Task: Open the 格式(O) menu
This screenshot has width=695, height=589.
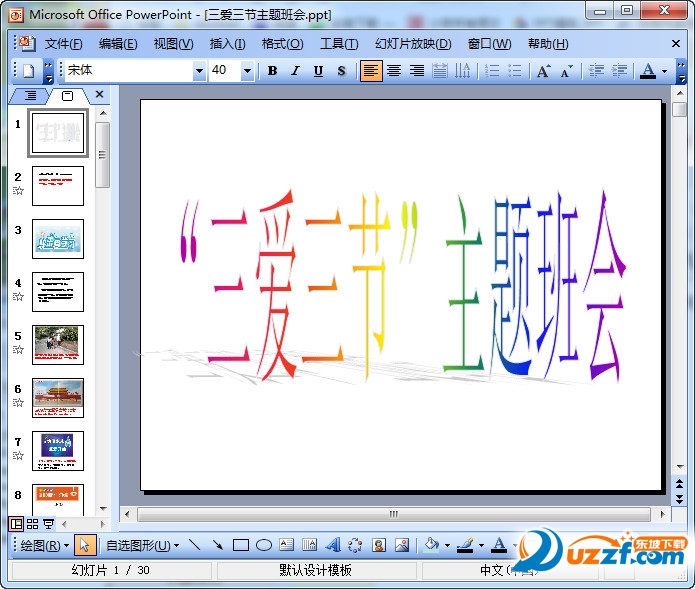Action: click(x=282, y=44)
